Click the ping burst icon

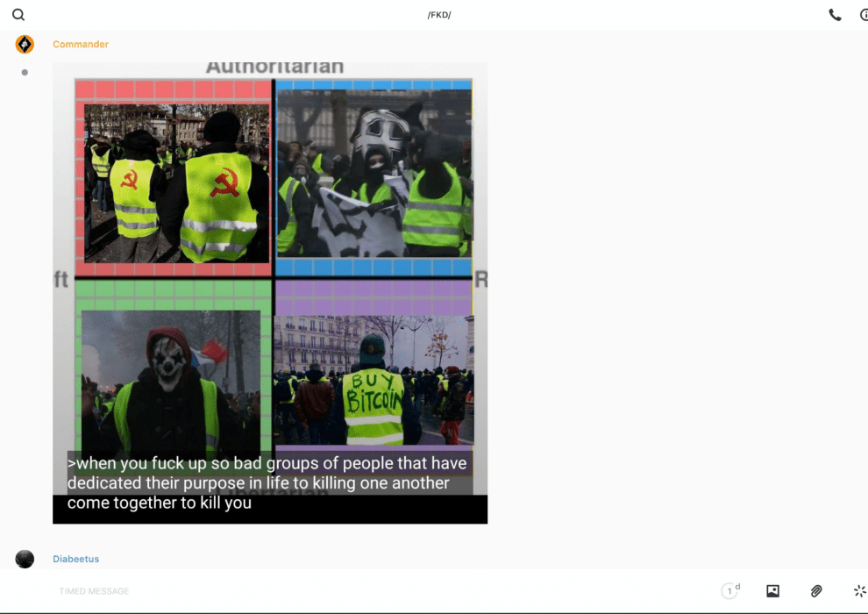[859, 591]
